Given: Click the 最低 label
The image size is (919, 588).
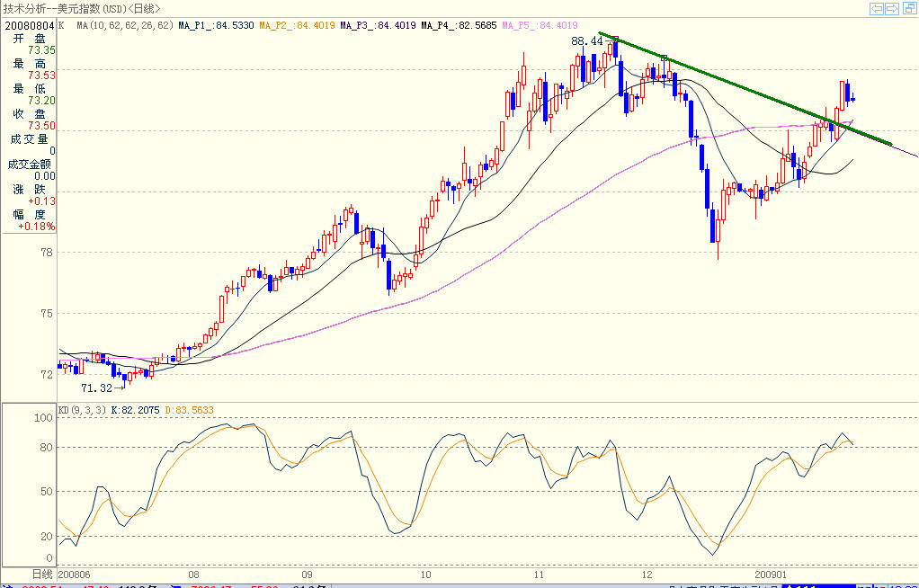Looking at the screenshot, I should tap(30, 88).
